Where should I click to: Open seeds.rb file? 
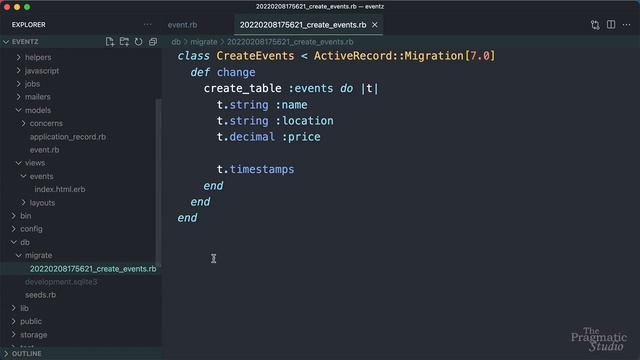point(40,295)
